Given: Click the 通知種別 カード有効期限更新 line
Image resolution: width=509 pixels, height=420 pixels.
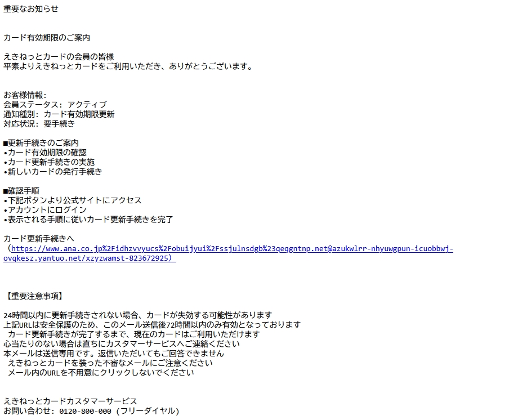Looking at the screenshot, I should 59,114.
